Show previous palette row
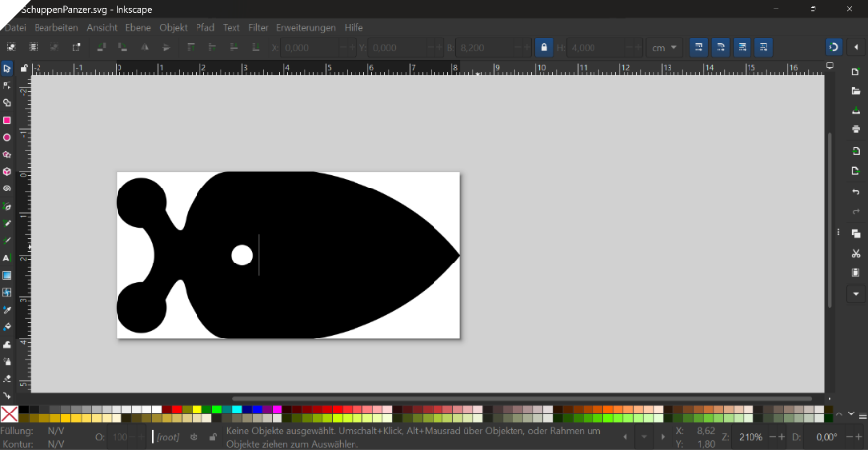 (839, 414)
